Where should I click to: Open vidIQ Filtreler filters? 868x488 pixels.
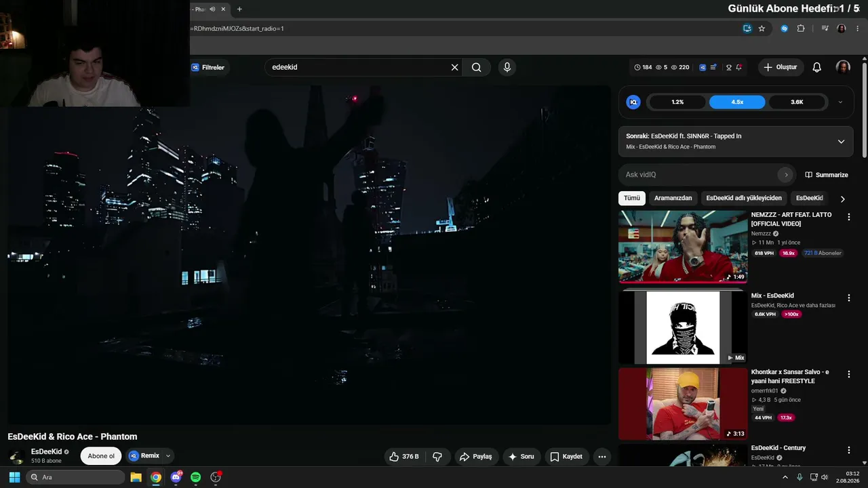(208, 67)
